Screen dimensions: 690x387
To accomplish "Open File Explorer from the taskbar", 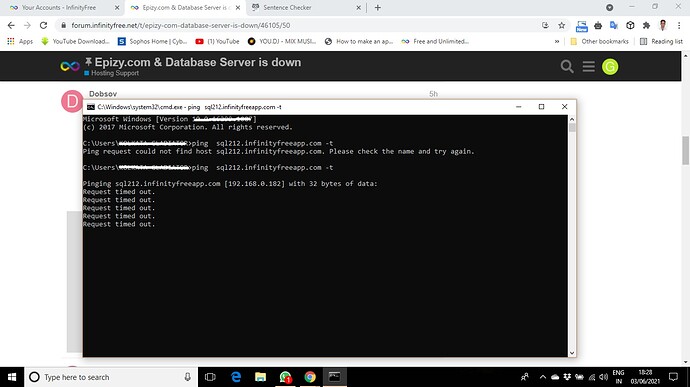I will point(261,377).
